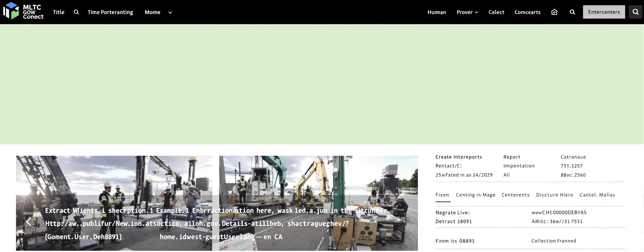The width and height of the screenshot is (644, 252).
Task: Click the Entercenters button
Action: [x=604, y=12]
